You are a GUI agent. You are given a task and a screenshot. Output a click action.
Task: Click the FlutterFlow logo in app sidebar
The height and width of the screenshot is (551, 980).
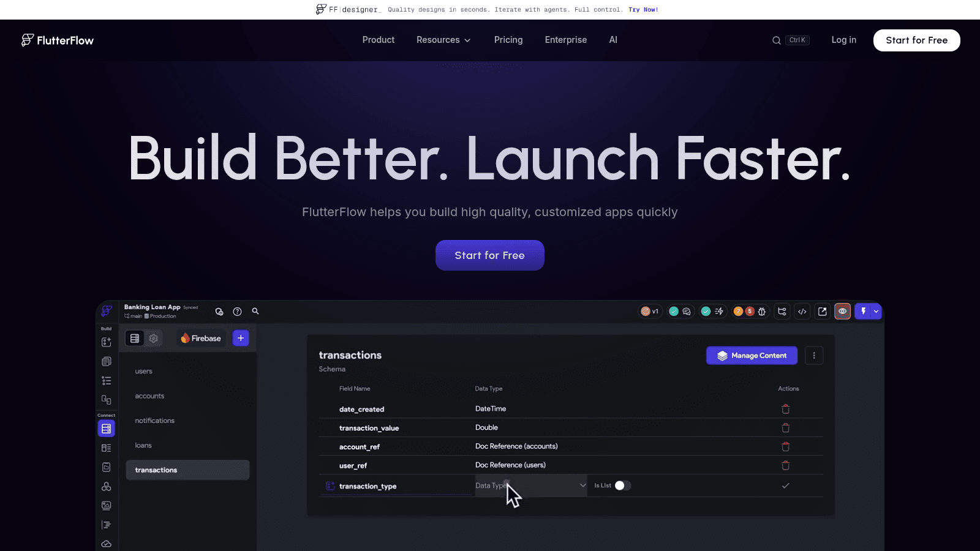pos(107,311)
